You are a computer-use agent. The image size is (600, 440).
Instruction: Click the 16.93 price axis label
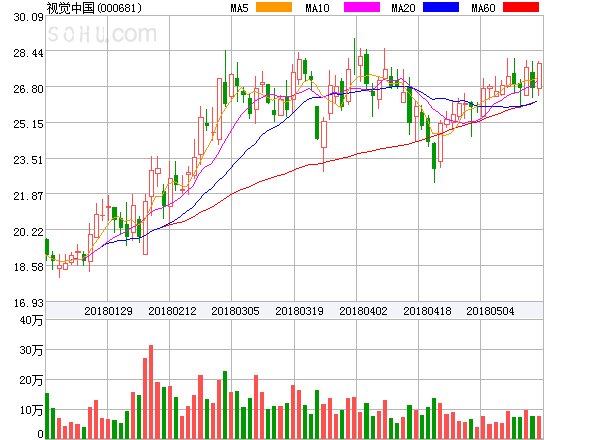(x=28, y=303)
